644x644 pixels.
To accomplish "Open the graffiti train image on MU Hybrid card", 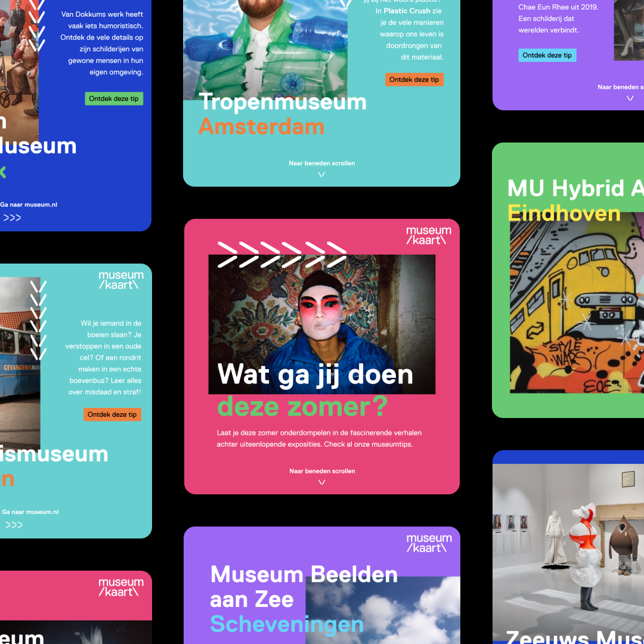I will coord(577,310).
